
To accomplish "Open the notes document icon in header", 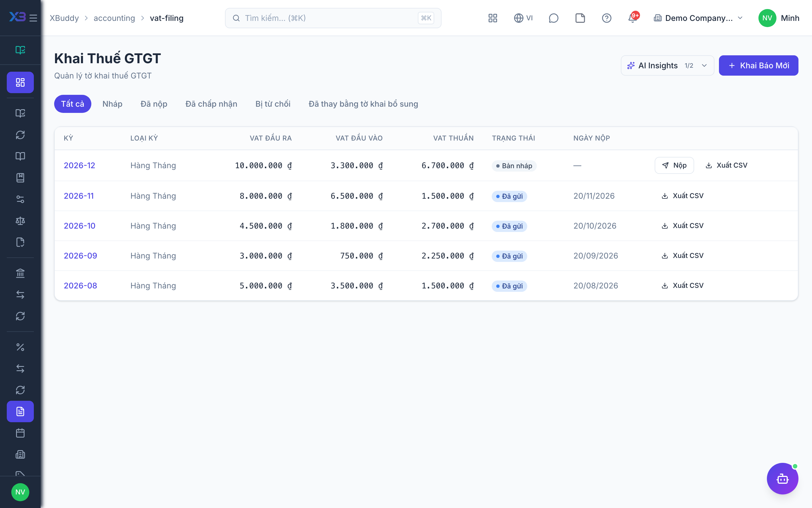I will [x=580, y=18].
